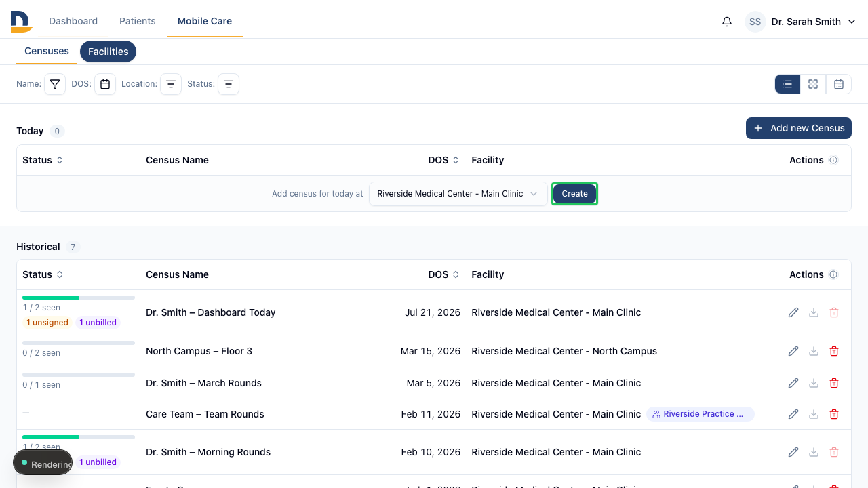This screenshot has width=868, height=488.
Task: Open the notifications bell
Action: pyautogui.click(x=727, y=22)
